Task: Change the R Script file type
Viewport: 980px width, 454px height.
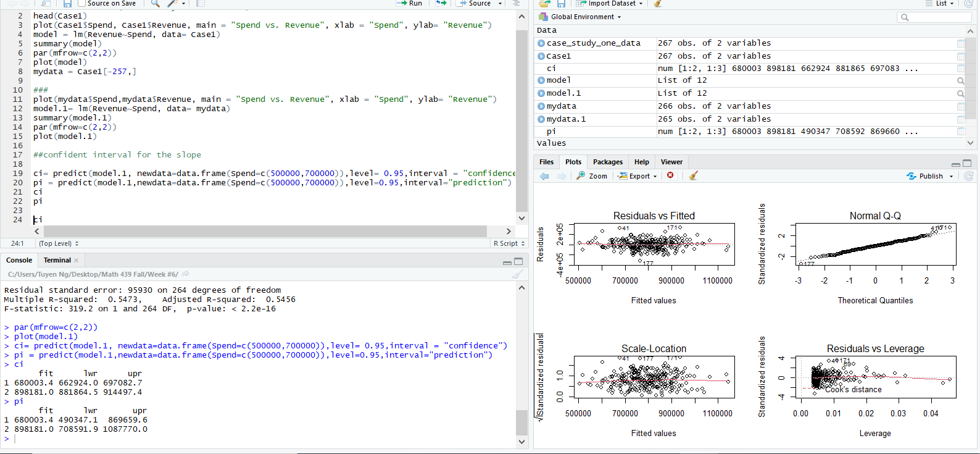Action: [x=509, y=243]
